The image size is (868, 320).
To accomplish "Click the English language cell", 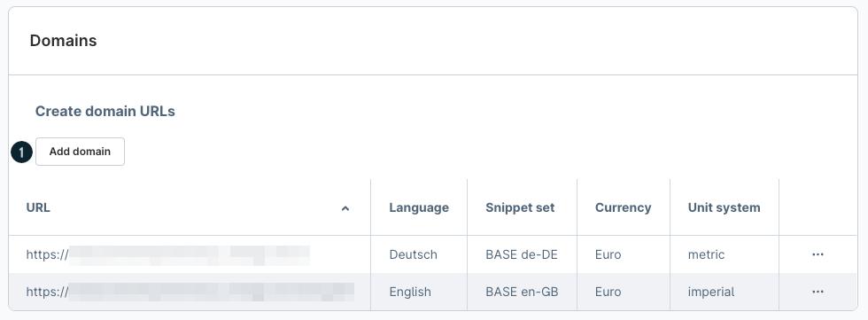I will 410,292.
